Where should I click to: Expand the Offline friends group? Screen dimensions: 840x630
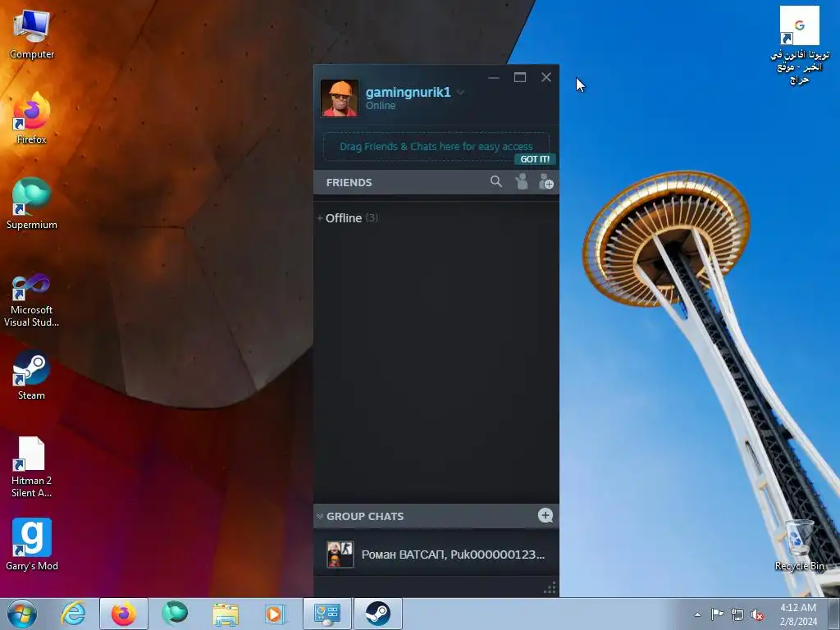[347, 218]
